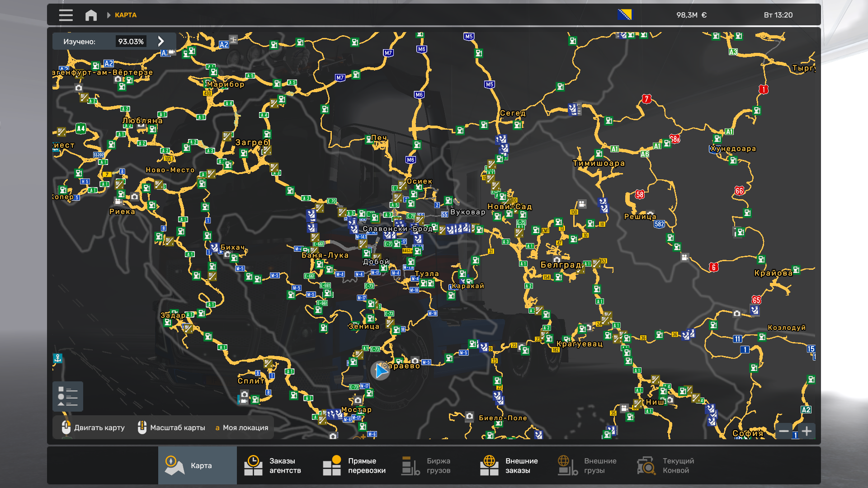Select the Карта tab

(197, 465)
